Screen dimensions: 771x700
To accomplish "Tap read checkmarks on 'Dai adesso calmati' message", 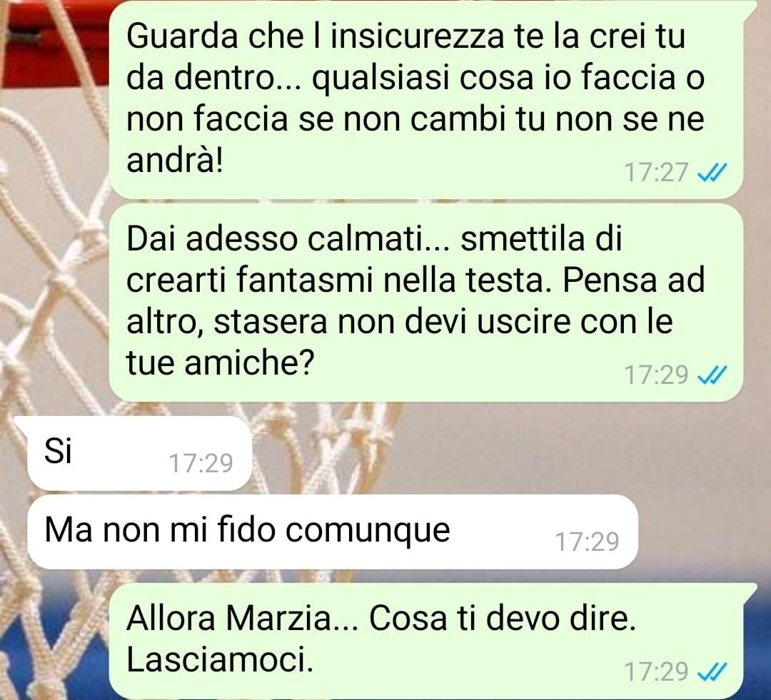I will coord(712,375).
